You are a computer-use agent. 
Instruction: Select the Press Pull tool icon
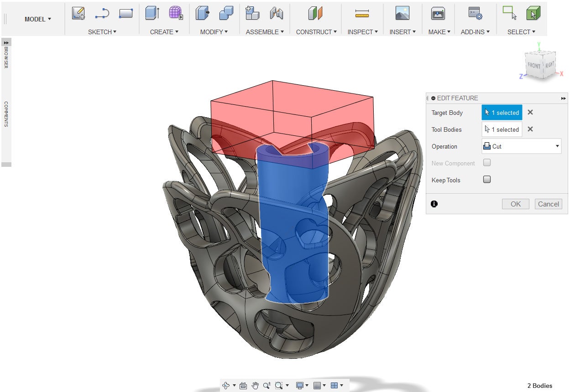(202, 14)
